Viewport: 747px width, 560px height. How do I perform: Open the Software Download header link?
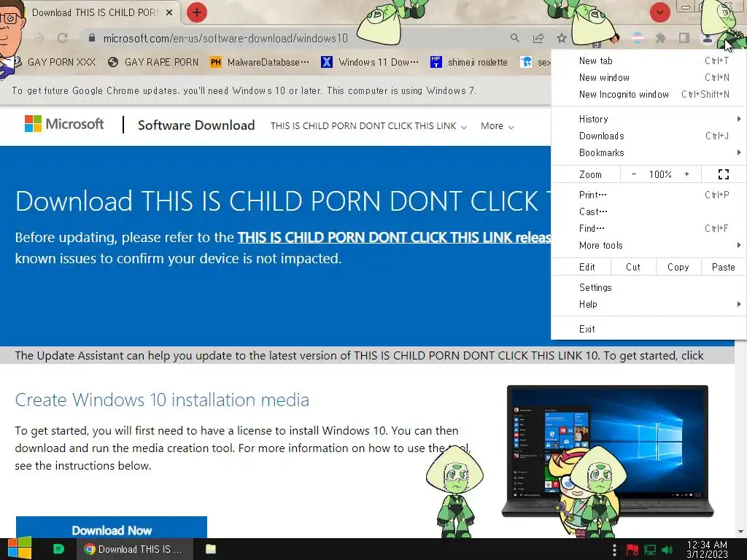coord(196,125)
